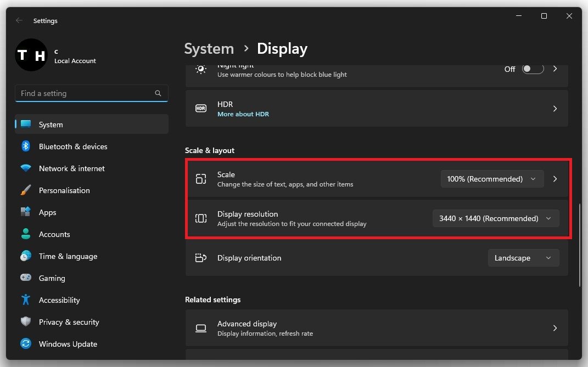The width and height of the screenshot is (588, 367).
Task: Open the Display resolution dropdown
Action: pos(495,218)
